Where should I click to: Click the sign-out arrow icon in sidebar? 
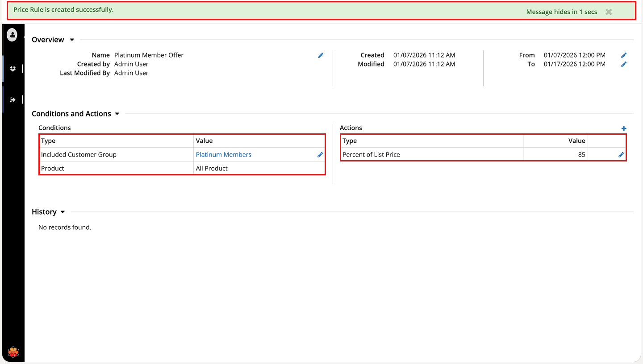click(x=13, y=99)
